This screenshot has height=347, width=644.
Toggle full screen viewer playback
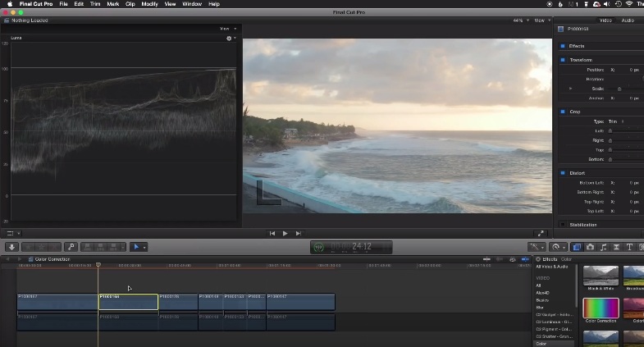coord(541,233)
